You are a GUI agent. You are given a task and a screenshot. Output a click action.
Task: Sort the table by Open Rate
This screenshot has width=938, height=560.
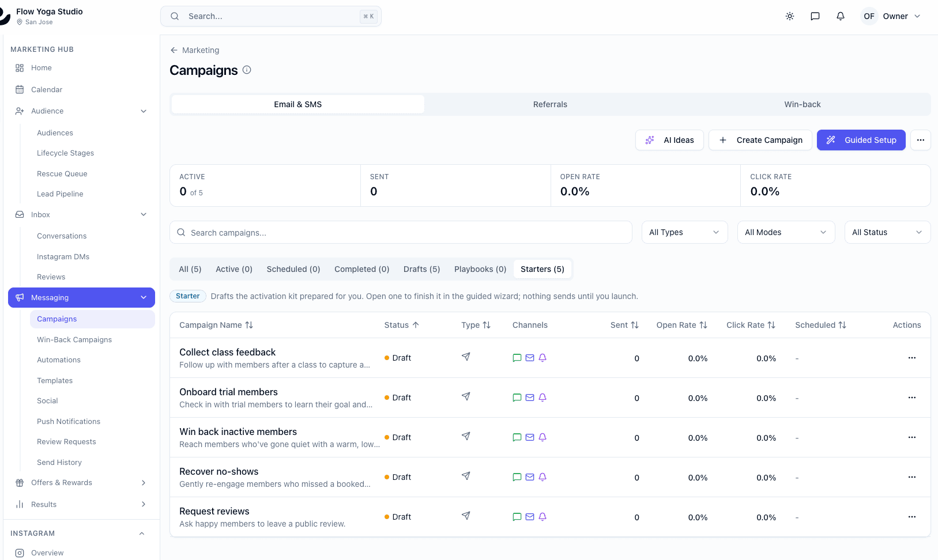pos(681,325)
